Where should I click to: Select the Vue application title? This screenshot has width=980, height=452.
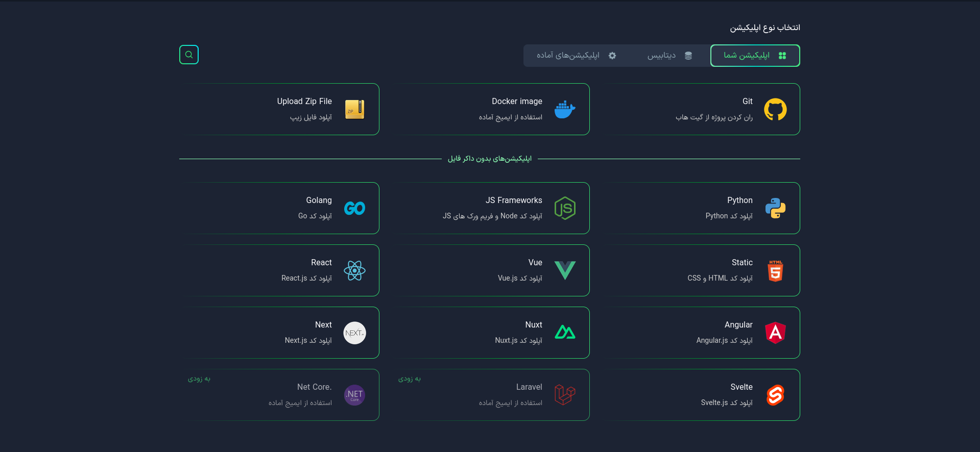click(535, 262)
